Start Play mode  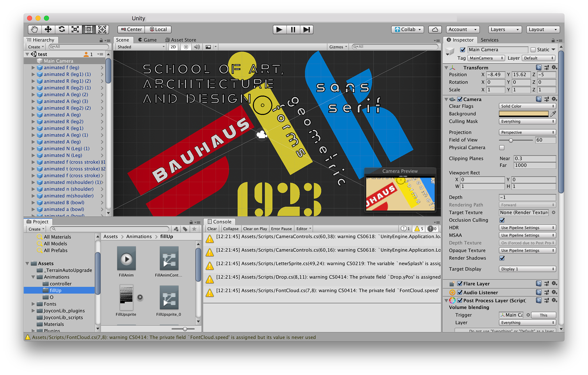(x=279, y=30)
